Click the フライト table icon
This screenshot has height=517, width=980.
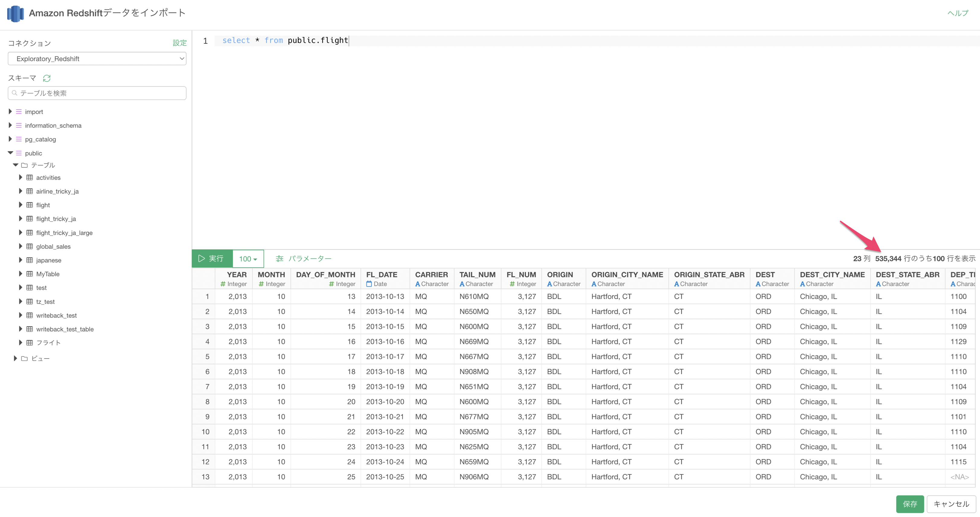click(30, 343)
